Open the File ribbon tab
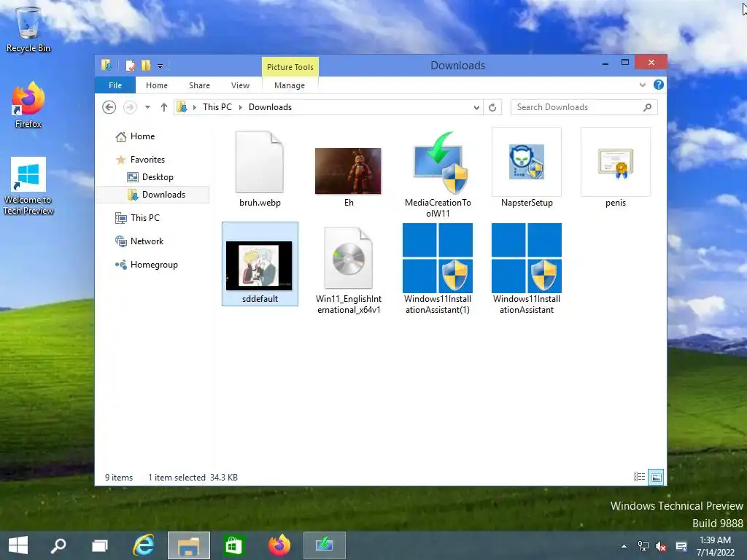The height and width of the screenshot is (560, 747). [x=115, y=85]
